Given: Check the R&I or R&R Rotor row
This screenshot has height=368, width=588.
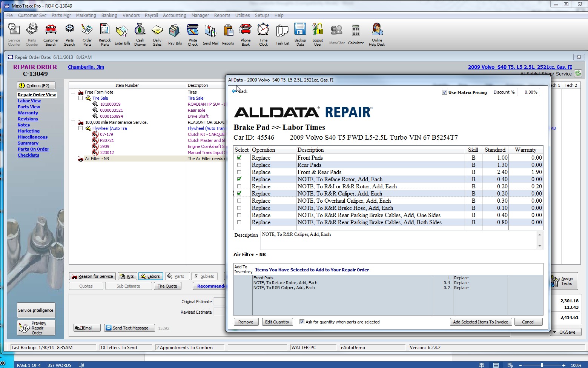Looking at the screenshot, I should tap(239, 186).
